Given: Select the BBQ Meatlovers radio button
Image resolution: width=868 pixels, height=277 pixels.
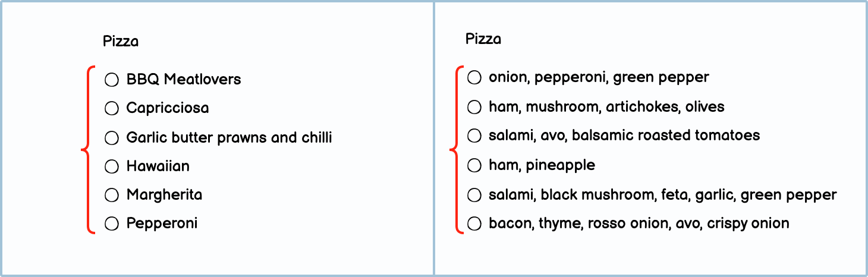Looking at the screenshot, I should point(112,80).
